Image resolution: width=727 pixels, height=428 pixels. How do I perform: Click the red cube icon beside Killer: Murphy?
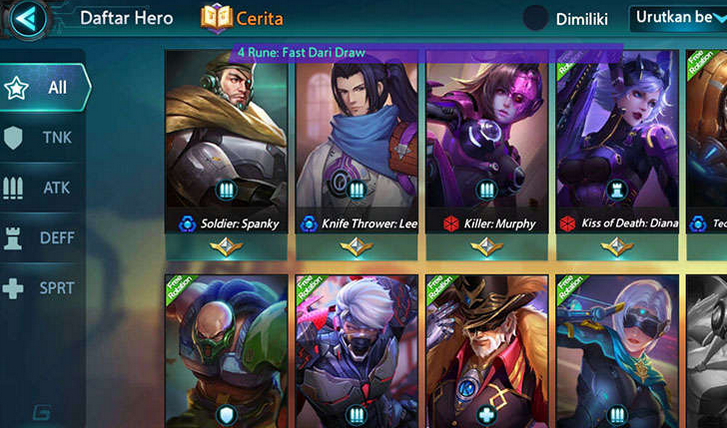(451, 224)
